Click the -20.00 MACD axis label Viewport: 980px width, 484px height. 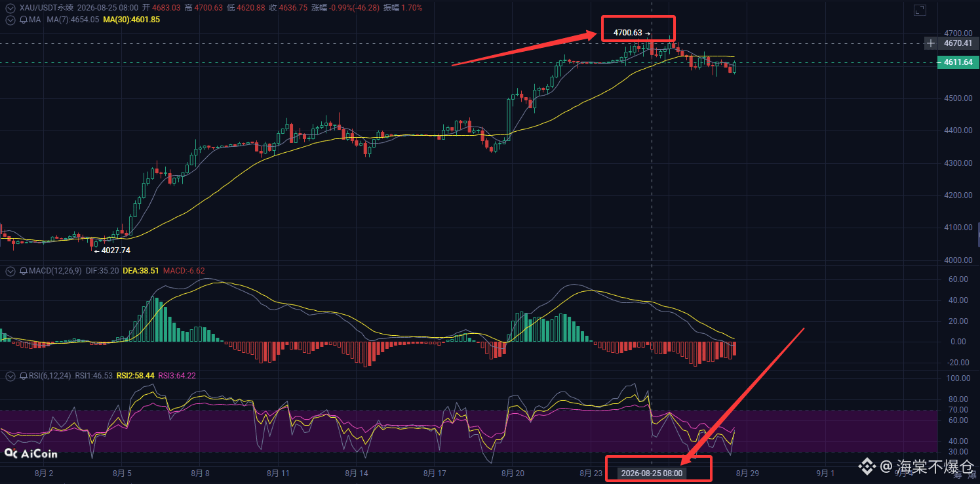(957, 363)
